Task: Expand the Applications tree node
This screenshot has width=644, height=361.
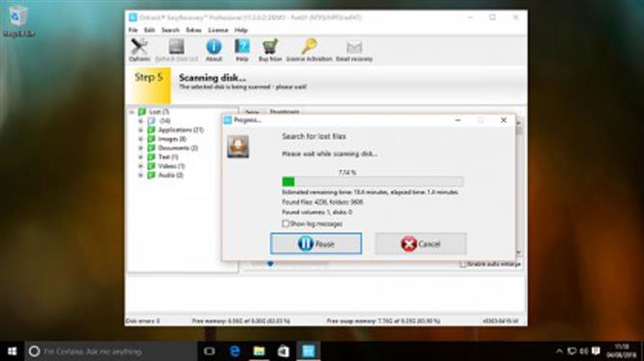Action: click(x=141, y=130)
